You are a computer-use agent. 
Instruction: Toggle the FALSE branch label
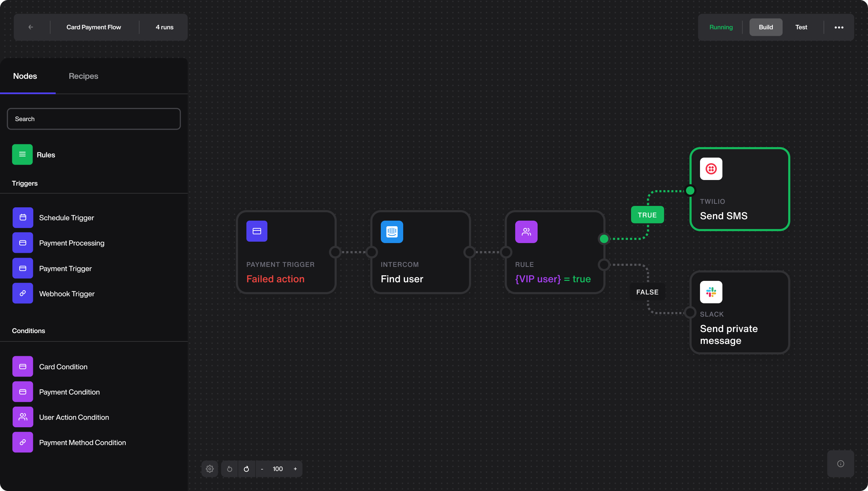click(x=647, y=292)
